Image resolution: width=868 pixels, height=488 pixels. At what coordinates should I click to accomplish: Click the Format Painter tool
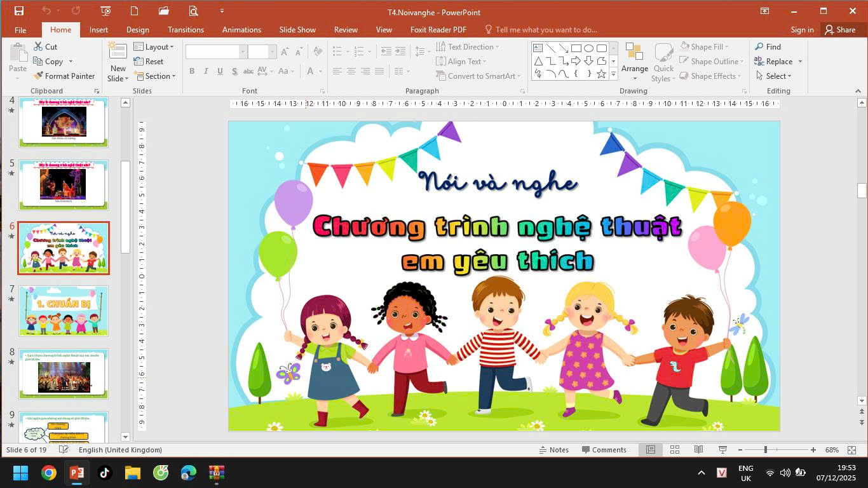(x=64, y=76)
